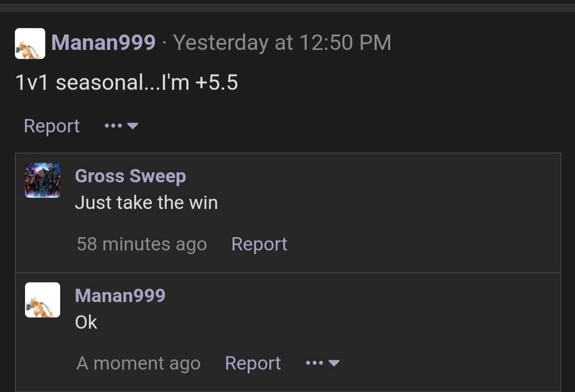Open Manan999's profile from the post header name
This screenshot has width=575, height=392.
[103, 43]
